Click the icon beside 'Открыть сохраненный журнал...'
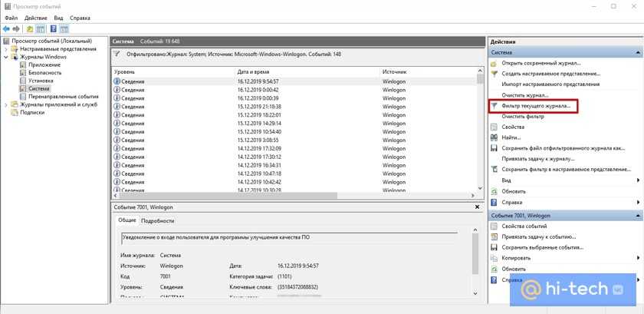The width and height of the screenshot is (644, 314). point(495,63)
